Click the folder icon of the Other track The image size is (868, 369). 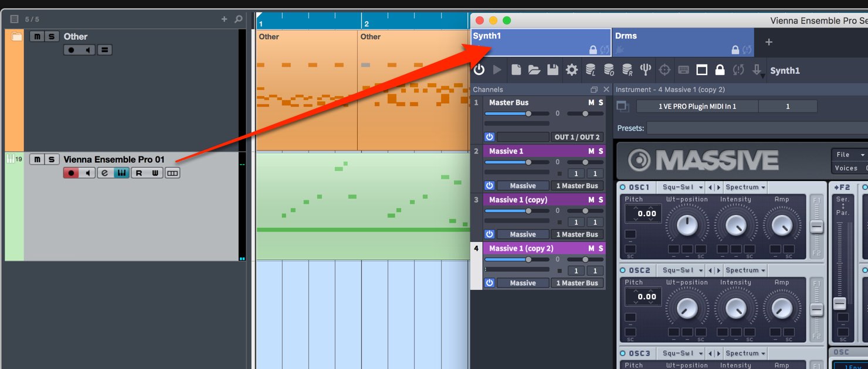pyautogui.click(x=16, y=37)
